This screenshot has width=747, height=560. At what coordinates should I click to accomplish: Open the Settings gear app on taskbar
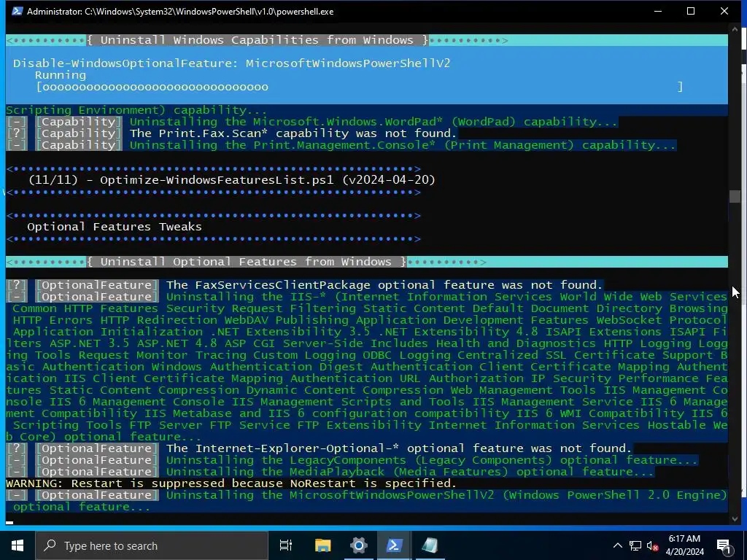(x=358, y=545)
